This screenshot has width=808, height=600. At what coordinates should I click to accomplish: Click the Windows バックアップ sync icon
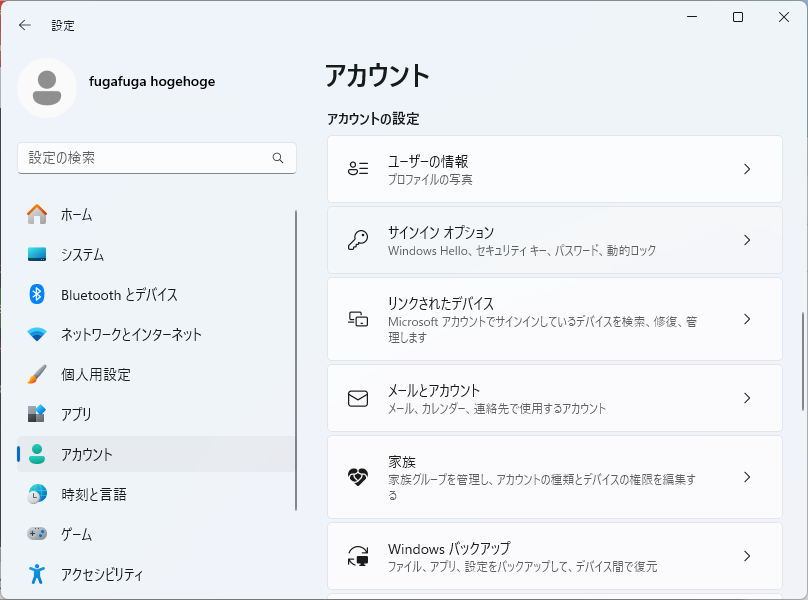(x=358, y=556)
